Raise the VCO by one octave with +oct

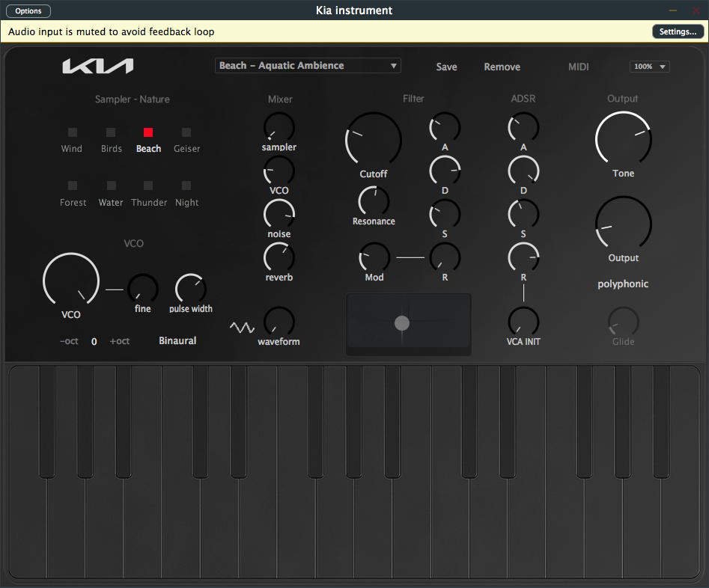tap(120, 341)
